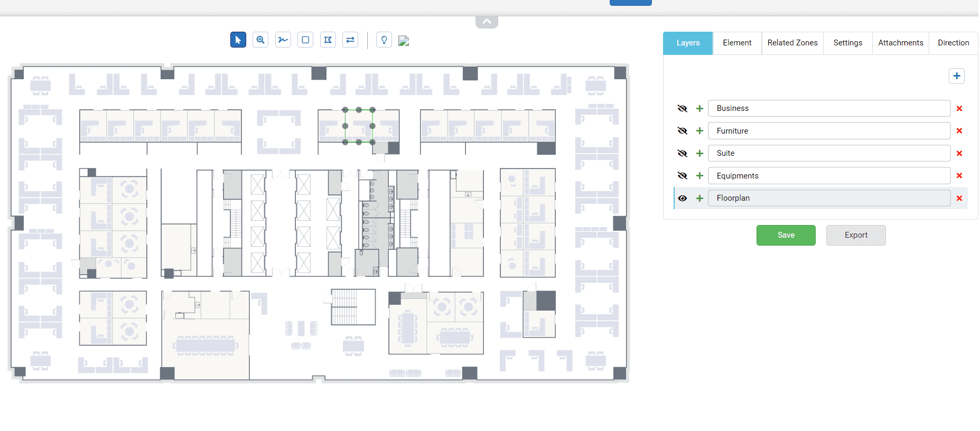The image size is (980, 431).
Task: Delete the Floorplan layer
Action: [959, 198]
